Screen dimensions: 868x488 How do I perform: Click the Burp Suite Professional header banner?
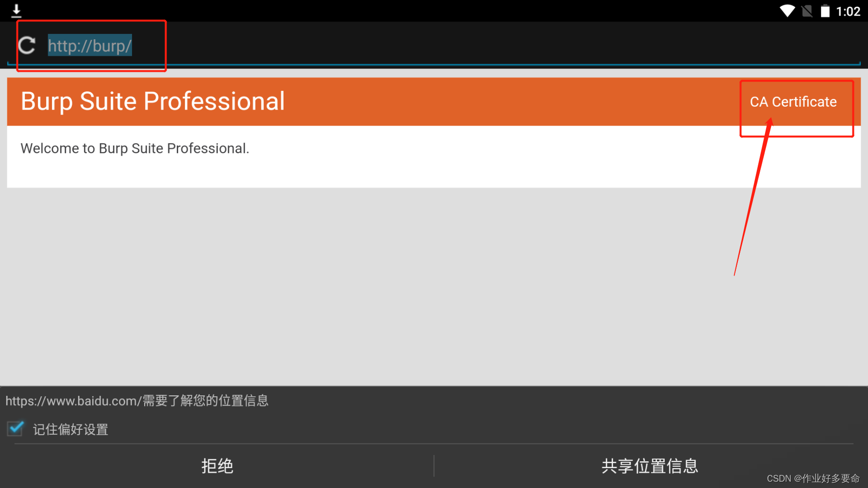pyautogui.click(x=152, y=101)
